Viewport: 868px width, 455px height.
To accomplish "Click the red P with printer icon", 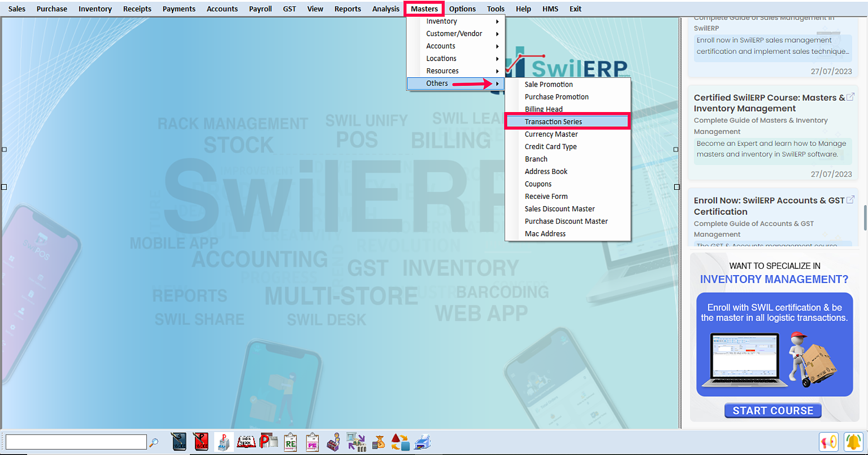I will [x=269, y=441].
